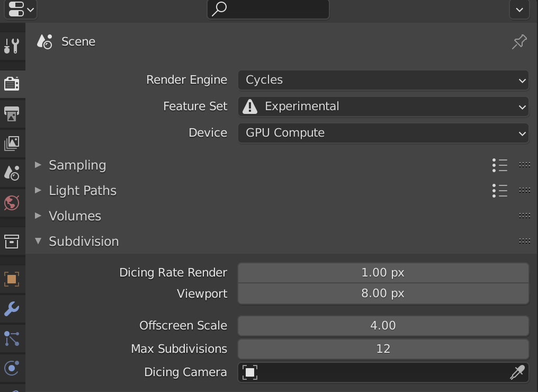Open the Feature Set dropdown
The image size is (538, 392).
[x=383, y=106]
